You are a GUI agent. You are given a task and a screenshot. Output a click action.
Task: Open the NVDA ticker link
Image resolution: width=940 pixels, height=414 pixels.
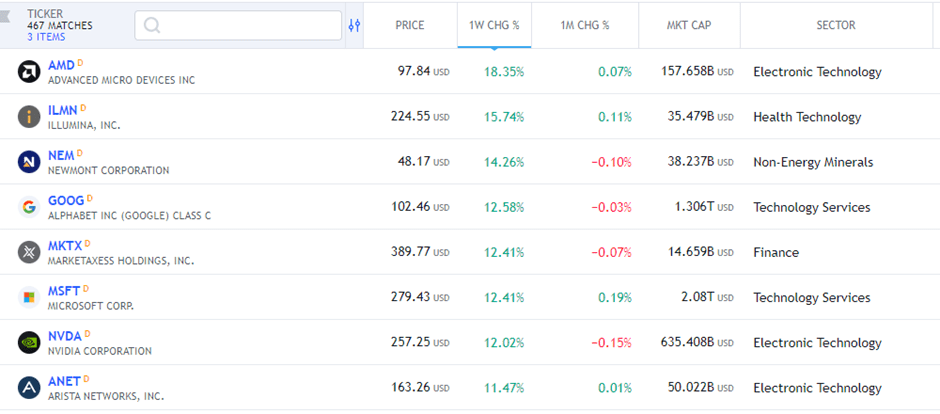point(64,336)
